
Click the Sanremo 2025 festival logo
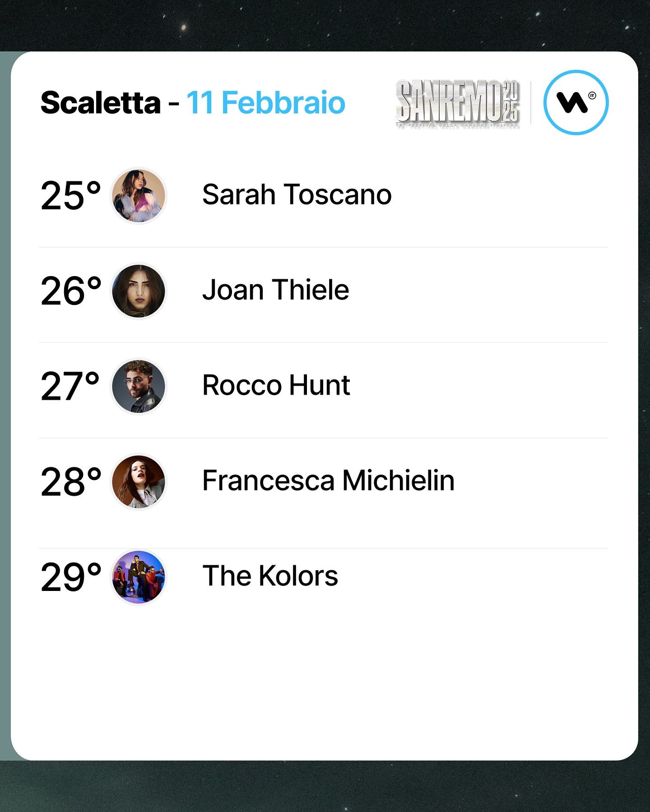click(458, 104)
